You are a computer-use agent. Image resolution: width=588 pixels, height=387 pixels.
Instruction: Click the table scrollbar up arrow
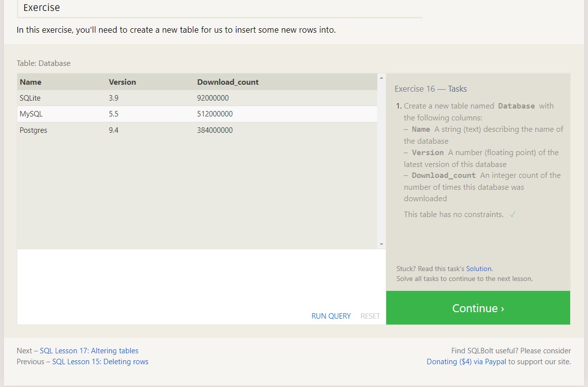(381, 78)
